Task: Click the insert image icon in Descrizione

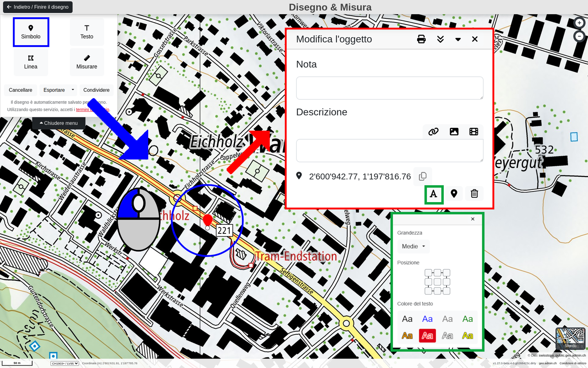Action: tap(454, 132)
